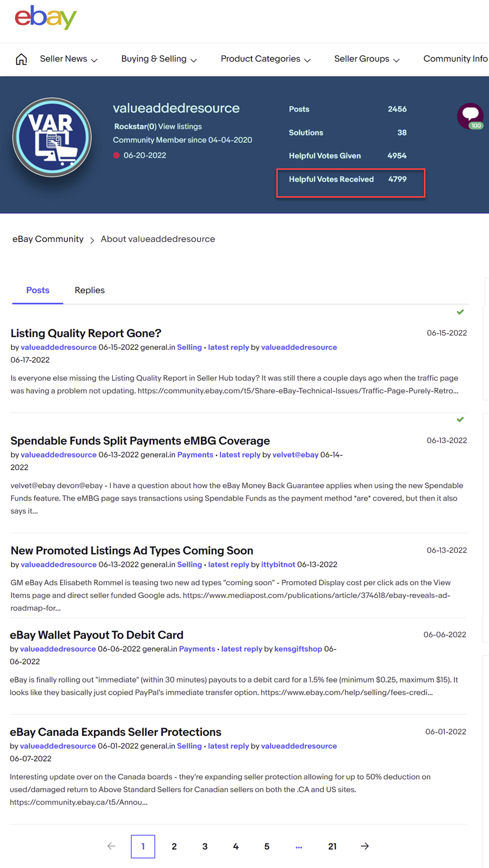Image resolution: width=489 pixels, height=868 pixels.
Task: Expand the Product Categories menu
Action: [266, 59]
